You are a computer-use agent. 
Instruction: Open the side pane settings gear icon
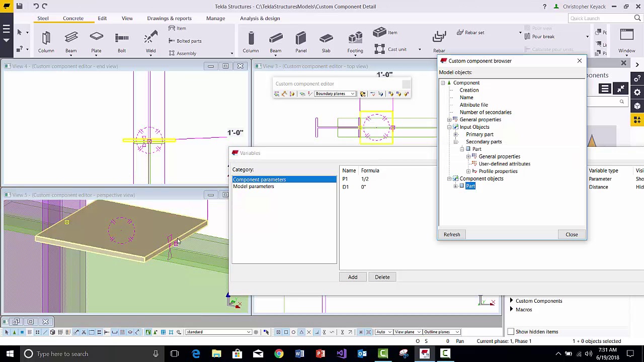(x=637, y=93)
